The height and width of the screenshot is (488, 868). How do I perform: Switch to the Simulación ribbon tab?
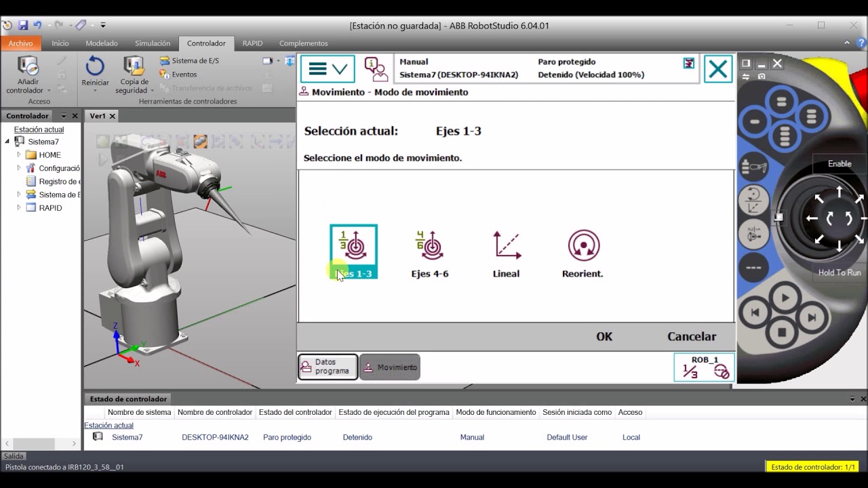click(153, 43)
